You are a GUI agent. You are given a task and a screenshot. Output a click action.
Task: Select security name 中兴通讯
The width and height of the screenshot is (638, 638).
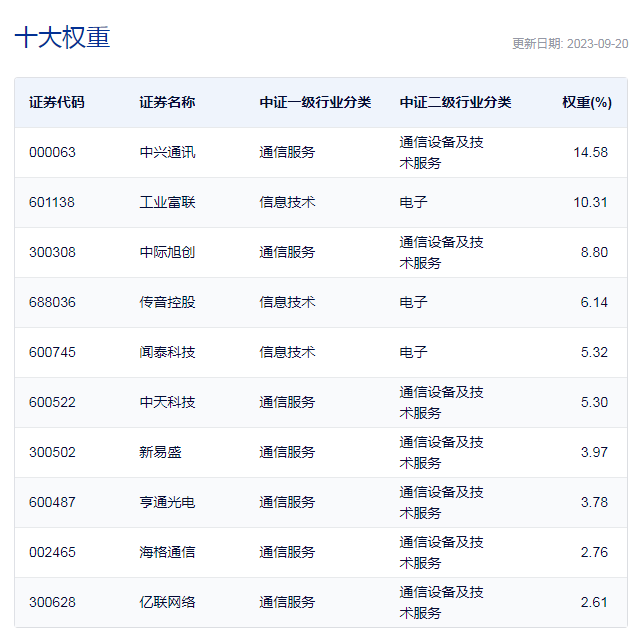coord(167,152)
